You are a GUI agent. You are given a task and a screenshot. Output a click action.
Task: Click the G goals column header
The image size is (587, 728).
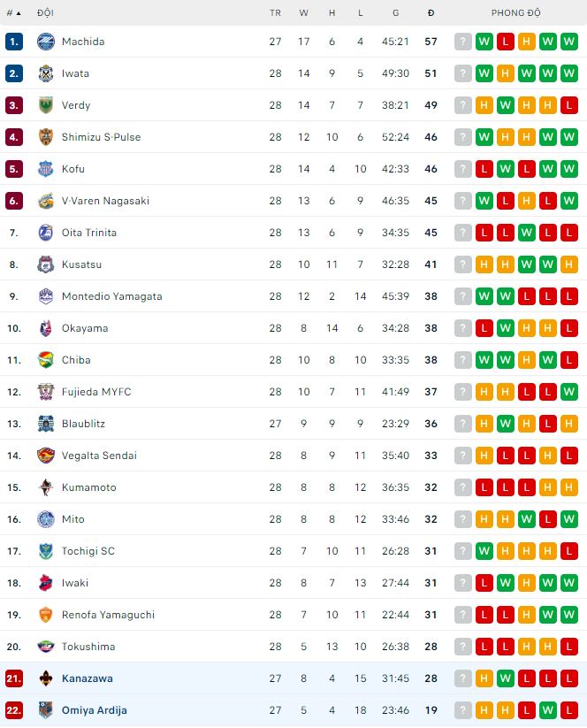point(396,13)
